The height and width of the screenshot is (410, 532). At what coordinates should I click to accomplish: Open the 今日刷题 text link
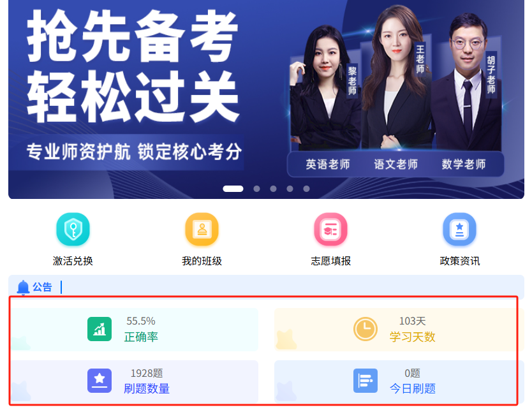(x=413, y=388)
